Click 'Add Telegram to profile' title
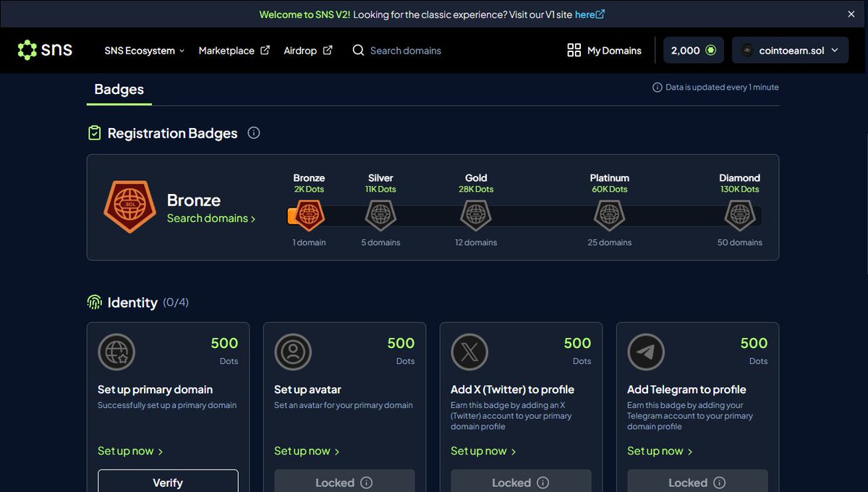This screenshot has height=492, width=868. tap(686, 389)
